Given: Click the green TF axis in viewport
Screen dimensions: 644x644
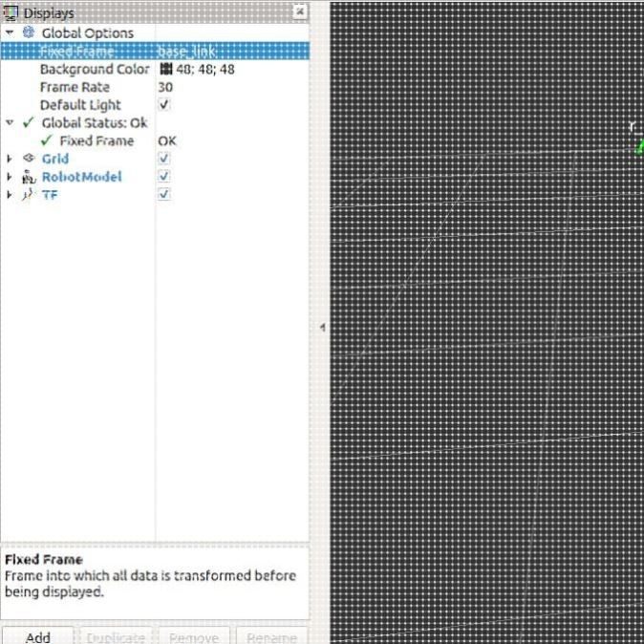Looking at the screenshot, I should coord(639,147).
